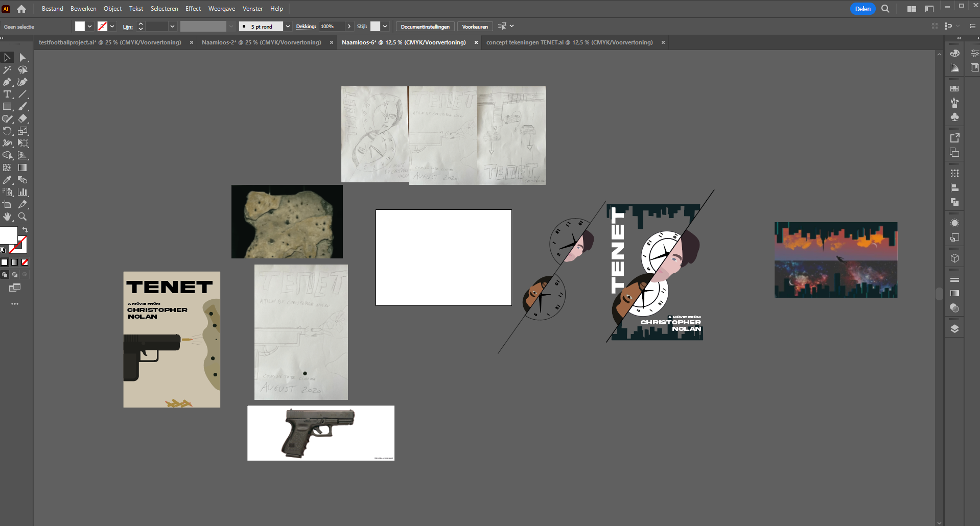Close the Naamloos-2 document tab
The width and height of the screenshot is (980, 526).
pyautogui.click(x=331, y=42)
